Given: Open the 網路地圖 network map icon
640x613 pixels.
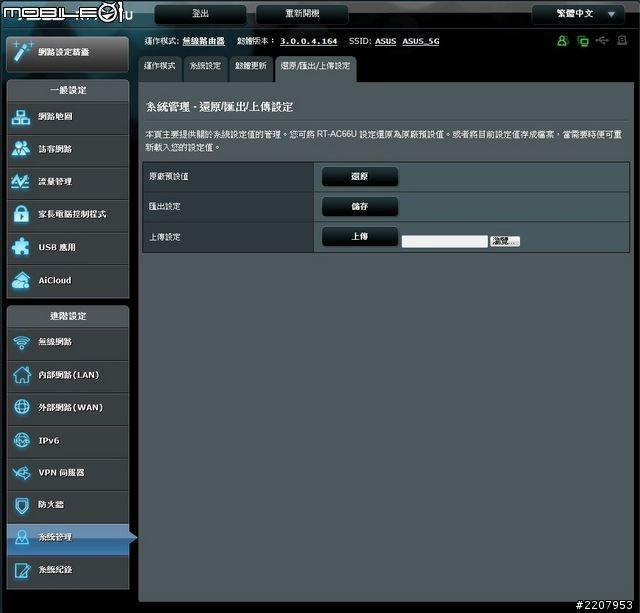Looking at the screenshot, I should pyautogui.click(x=21, y=116).
